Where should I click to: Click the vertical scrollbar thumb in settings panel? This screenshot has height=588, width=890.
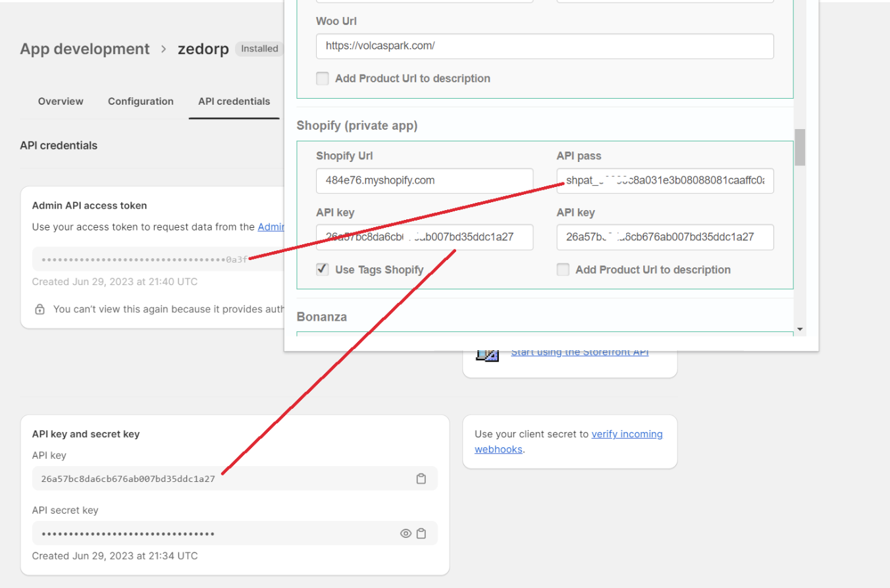(x=800, y=147)
